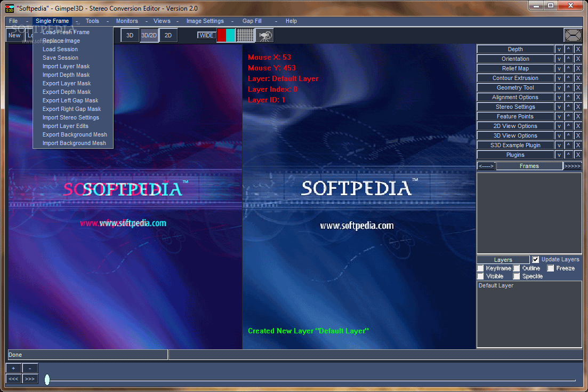Open the File menu
The width and height of the screenshot is (588, 392).
(13, 21)
